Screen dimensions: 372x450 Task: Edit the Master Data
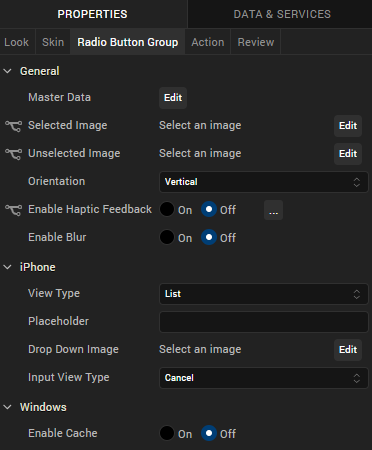(x=173, y=98)
